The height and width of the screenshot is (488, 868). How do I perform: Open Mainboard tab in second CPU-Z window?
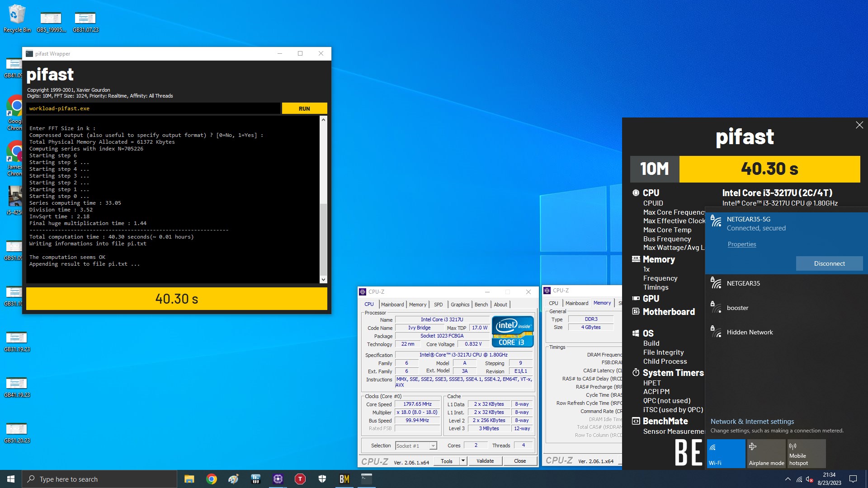tap(577, 303)
